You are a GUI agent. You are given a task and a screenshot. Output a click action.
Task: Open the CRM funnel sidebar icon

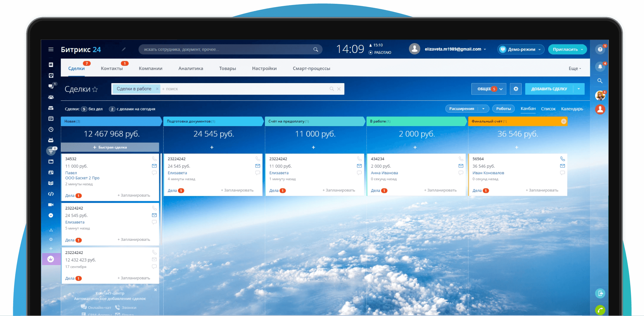[x=51, y=151]
